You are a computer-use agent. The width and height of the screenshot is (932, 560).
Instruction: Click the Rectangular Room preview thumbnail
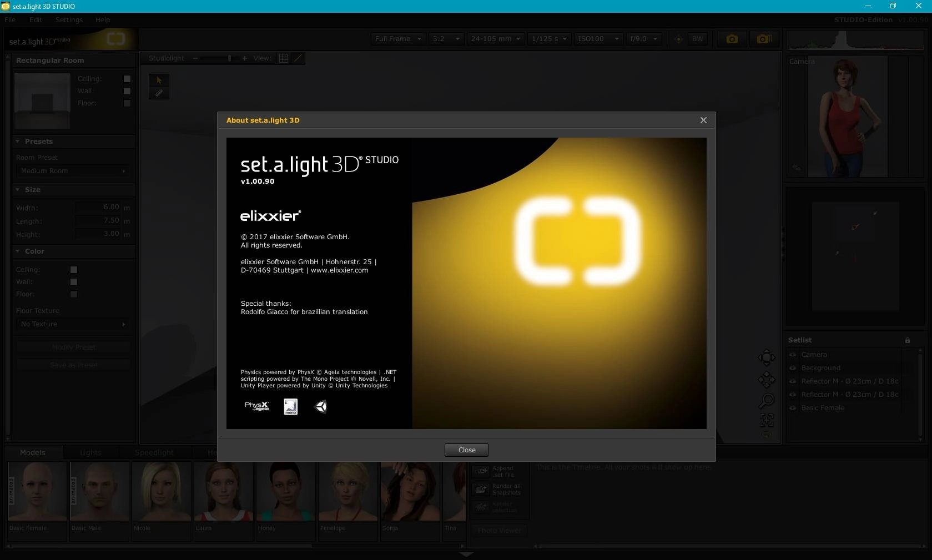point(43,100)
